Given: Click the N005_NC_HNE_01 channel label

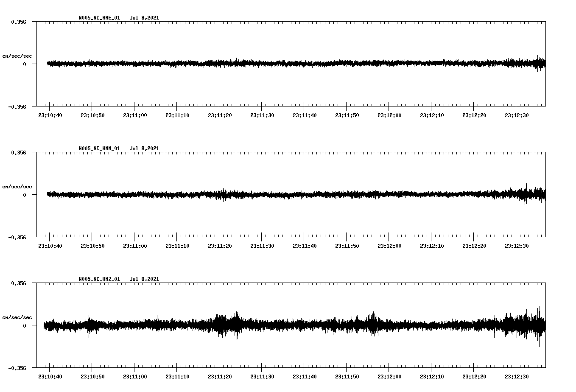Looking at the screenshot, I should pyautogui.click(x=99, y=18).
